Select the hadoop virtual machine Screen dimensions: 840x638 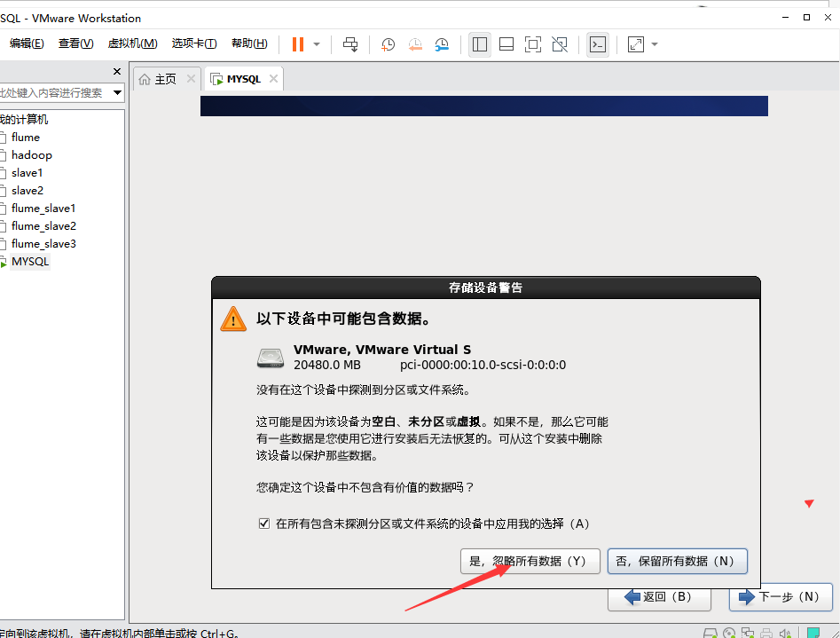coord(32,155)
